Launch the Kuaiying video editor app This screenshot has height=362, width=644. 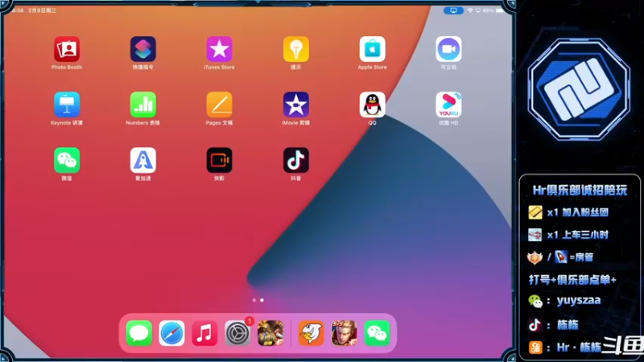tap(219, 160)
